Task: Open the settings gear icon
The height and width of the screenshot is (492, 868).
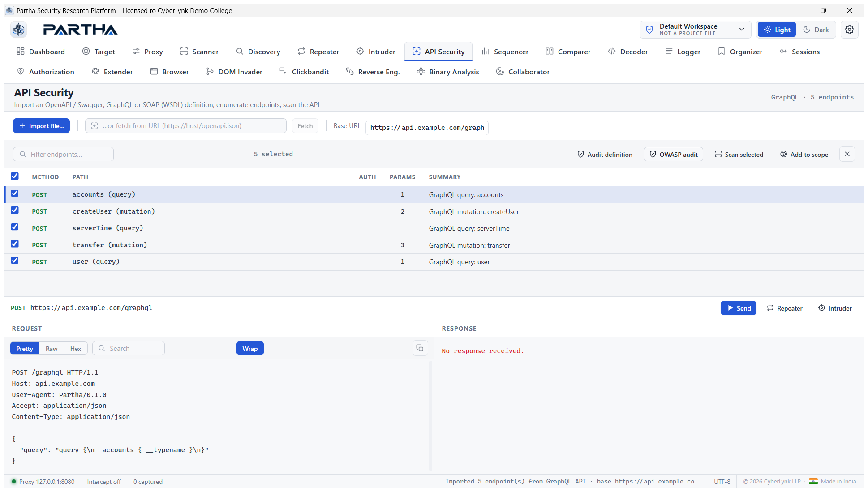Action: (849, 30)
